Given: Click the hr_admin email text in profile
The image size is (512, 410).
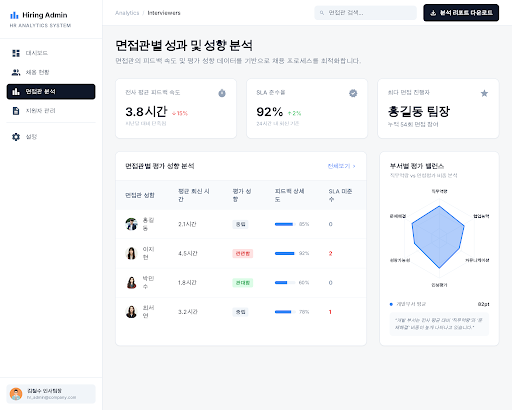Looking at the screenshot, I should click(x=51, y=397).
